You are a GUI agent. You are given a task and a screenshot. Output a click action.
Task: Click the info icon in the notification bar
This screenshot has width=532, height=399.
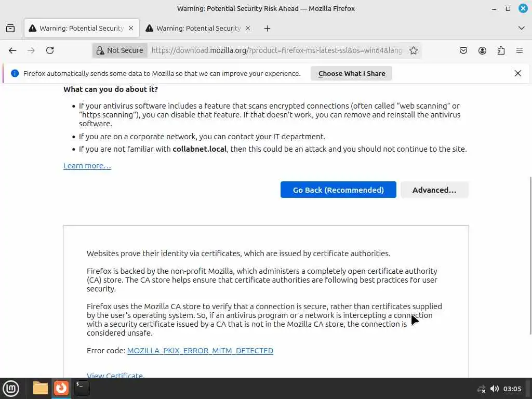15,73
